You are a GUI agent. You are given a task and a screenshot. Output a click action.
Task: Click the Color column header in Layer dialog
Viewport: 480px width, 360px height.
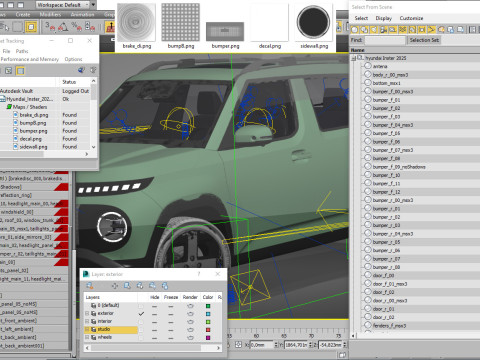pos(208,297)
